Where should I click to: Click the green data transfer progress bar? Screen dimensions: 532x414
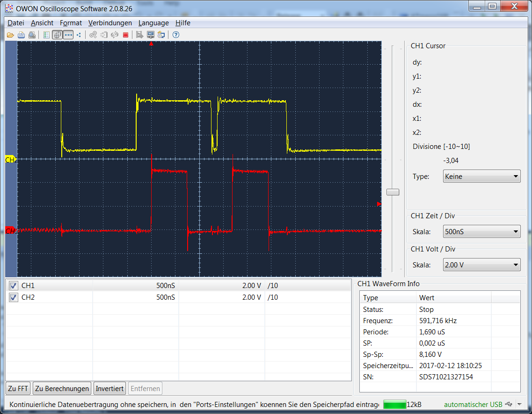[394, 404]
